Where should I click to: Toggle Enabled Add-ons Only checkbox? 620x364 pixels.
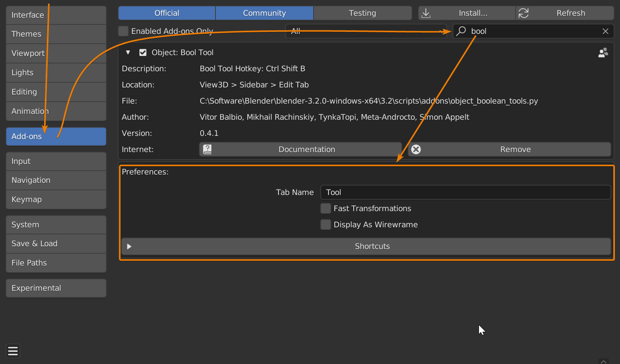click(x=124, y=31)
